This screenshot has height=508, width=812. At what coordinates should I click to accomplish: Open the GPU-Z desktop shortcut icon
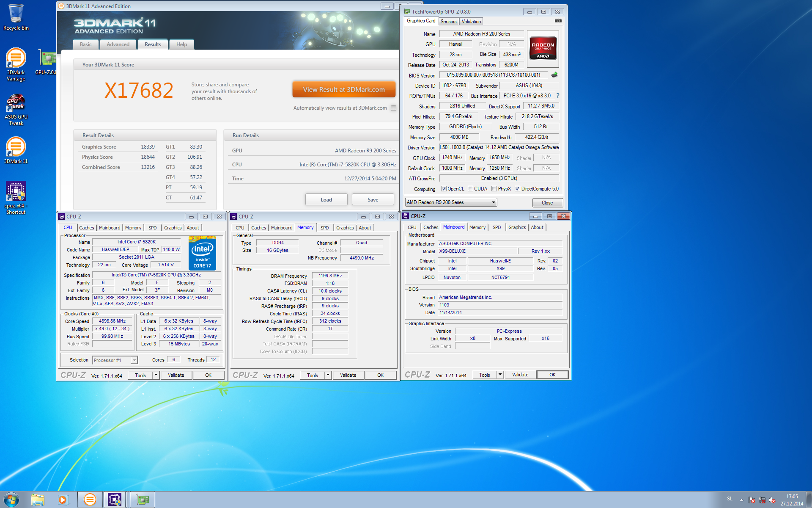point(46,62)
